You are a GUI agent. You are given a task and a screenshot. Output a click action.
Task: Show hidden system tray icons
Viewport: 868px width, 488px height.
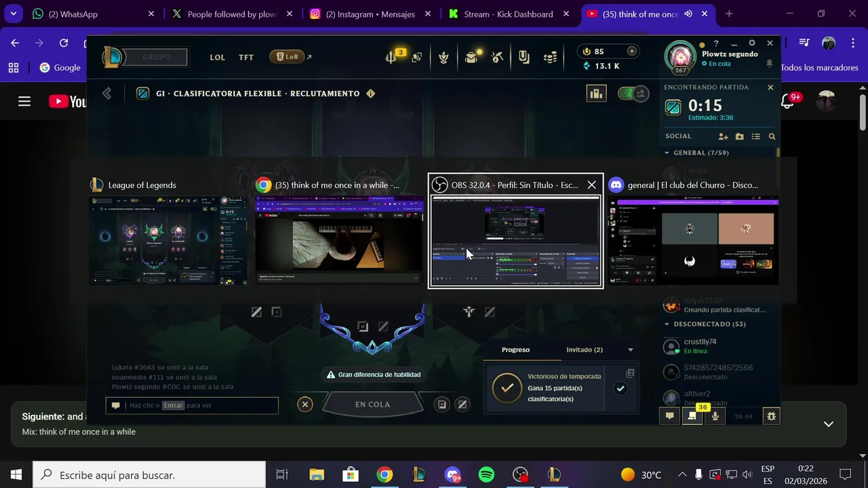tap(683, 474)
